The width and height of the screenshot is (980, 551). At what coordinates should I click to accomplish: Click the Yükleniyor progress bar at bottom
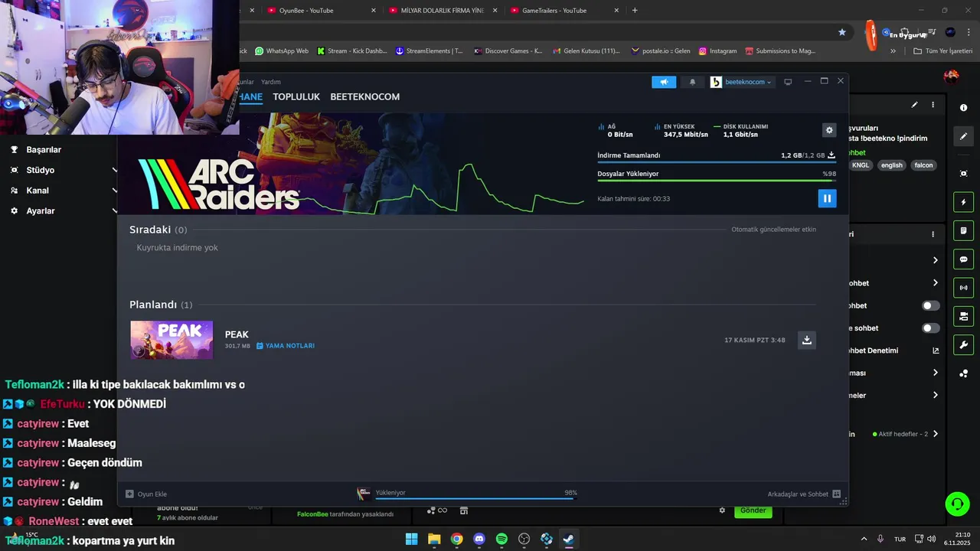coord(476,497)
